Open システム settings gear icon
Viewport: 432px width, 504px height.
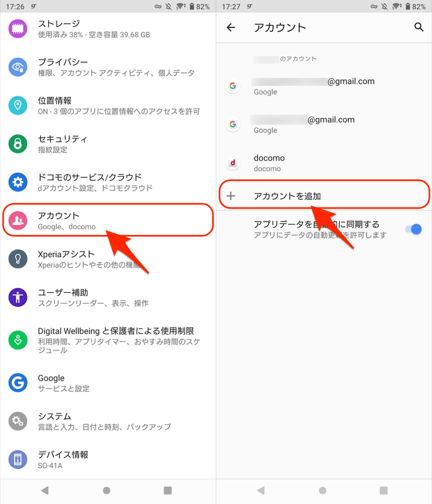[18, 421]
